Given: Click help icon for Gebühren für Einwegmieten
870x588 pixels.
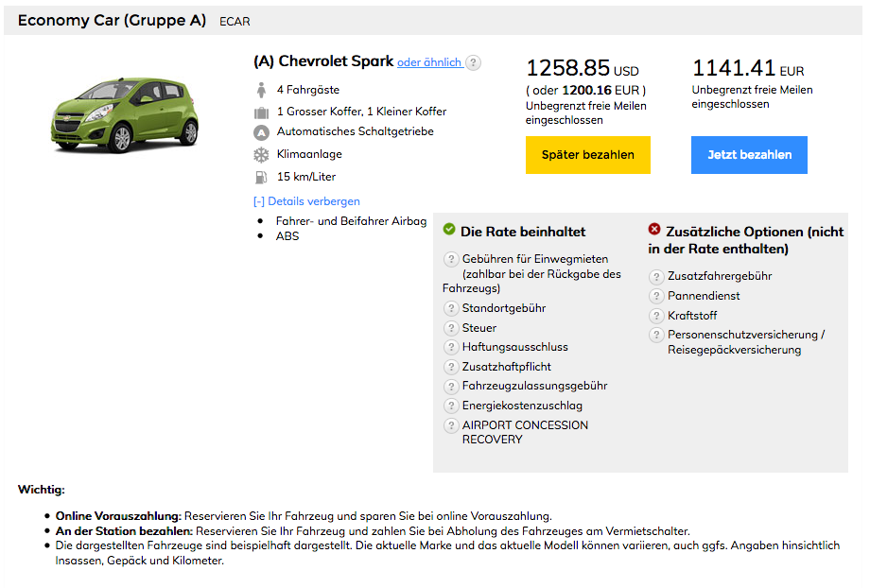Looking at the screenshot, I should pyautogui.click(x=451, y=259).
